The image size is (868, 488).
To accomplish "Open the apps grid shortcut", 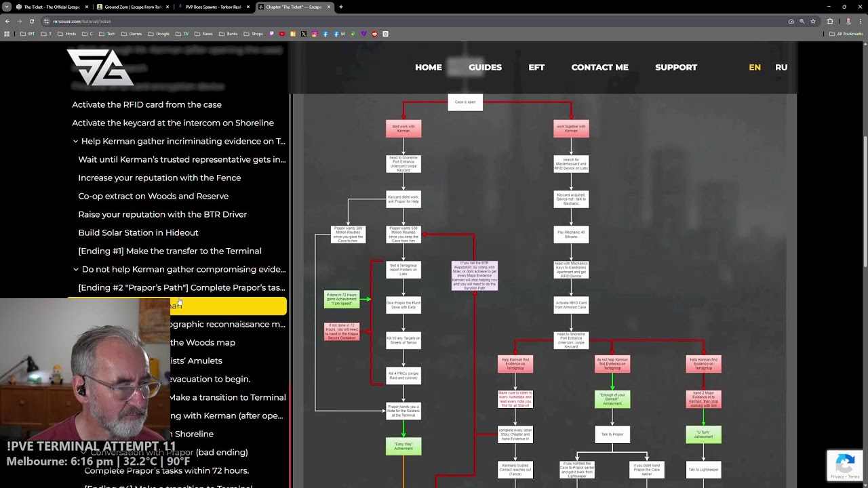I will 7,34.
